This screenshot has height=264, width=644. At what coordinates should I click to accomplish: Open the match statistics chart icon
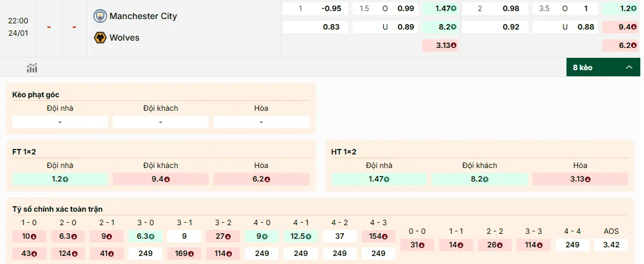(32, 68)
